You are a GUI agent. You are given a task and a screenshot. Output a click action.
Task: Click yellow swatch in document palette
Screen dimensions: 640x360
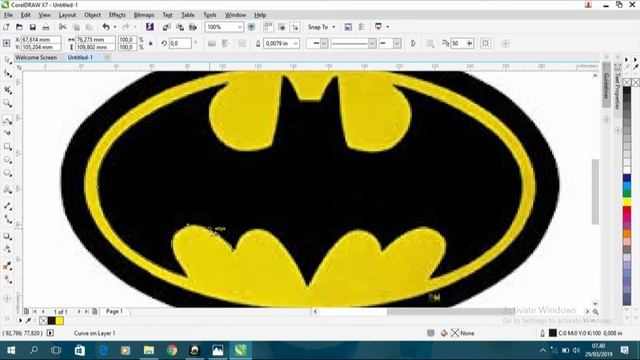click(x=60, y=321)
